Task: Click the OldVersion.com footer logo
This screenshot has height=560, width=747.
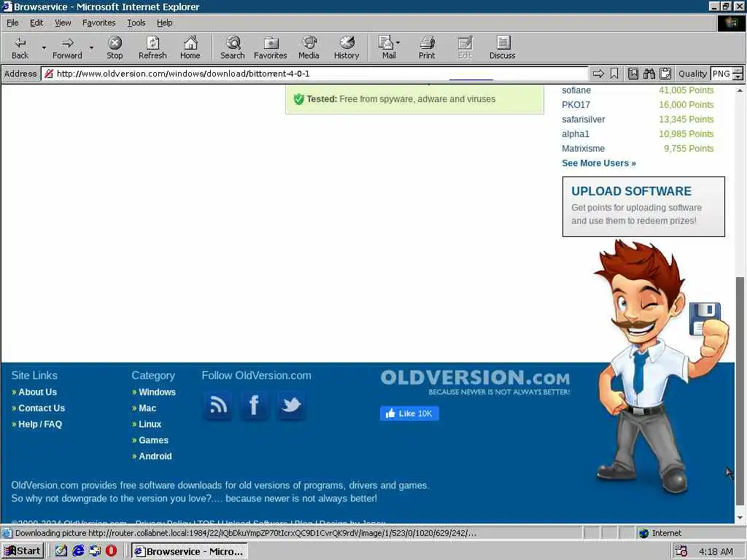Action: (x=475, y=382)
